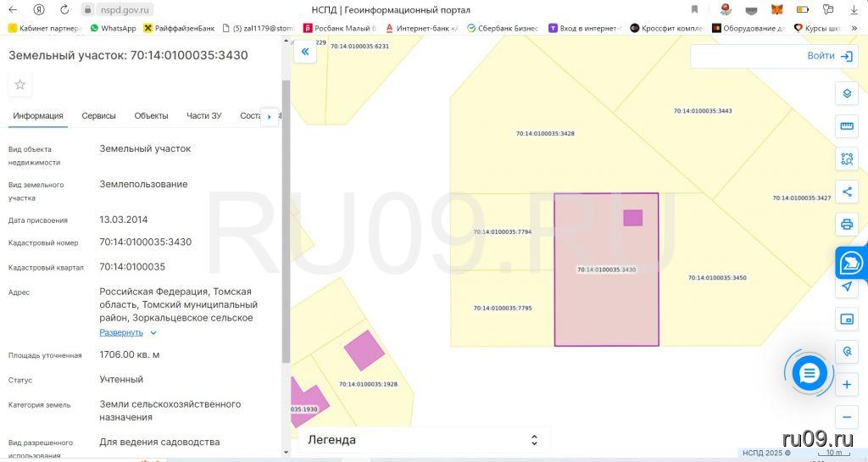The width and height of the screenshot is (868, 462).
Task: Open the Части ЗУ tab
Action: point(204,116)
